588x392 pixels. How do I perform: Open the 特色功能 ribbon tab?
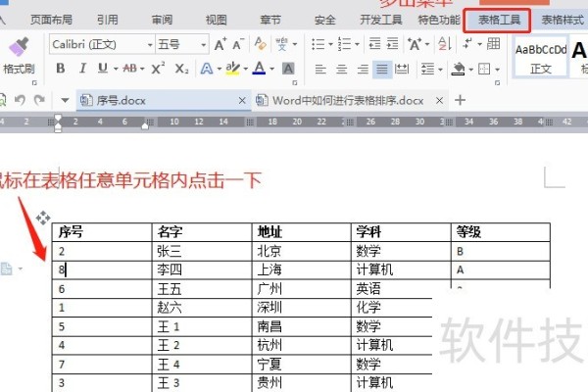[439, 20]
